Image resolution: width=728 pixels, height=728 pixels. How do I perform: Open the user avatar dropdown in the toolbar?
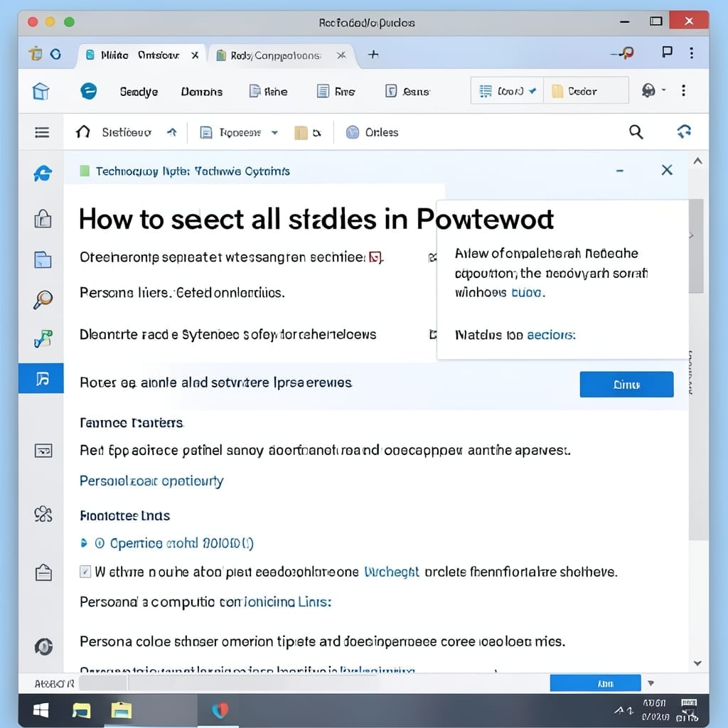pyautogui.click(x=654, y=90)
